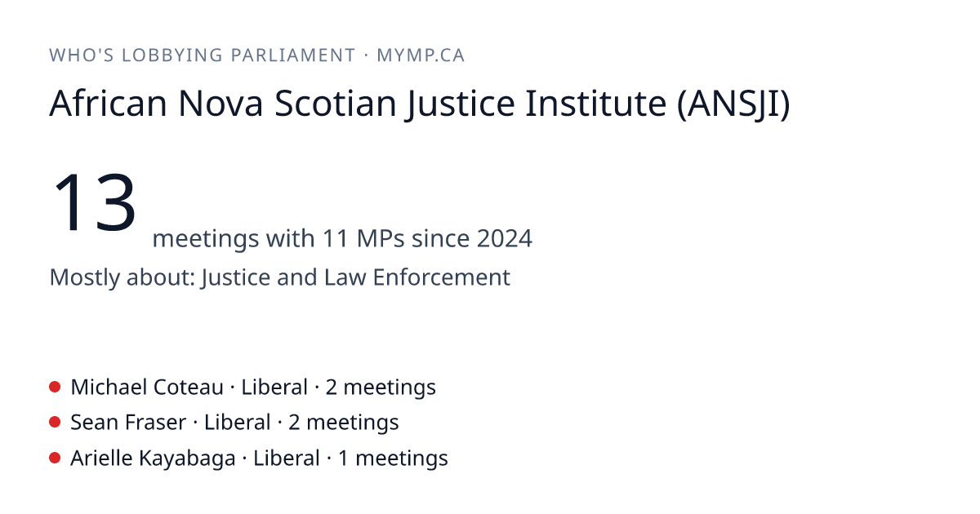The image size is (980, 514).
Task: Open the Sean Fraser name entry
Action: coord(128,422)
